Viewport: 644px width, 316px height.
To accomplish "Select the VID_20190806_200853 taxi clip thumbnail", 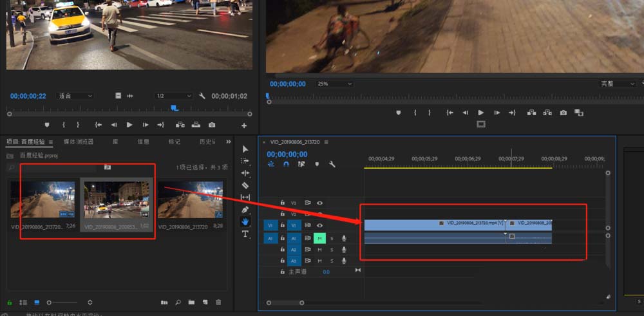I will coord(117,200).
